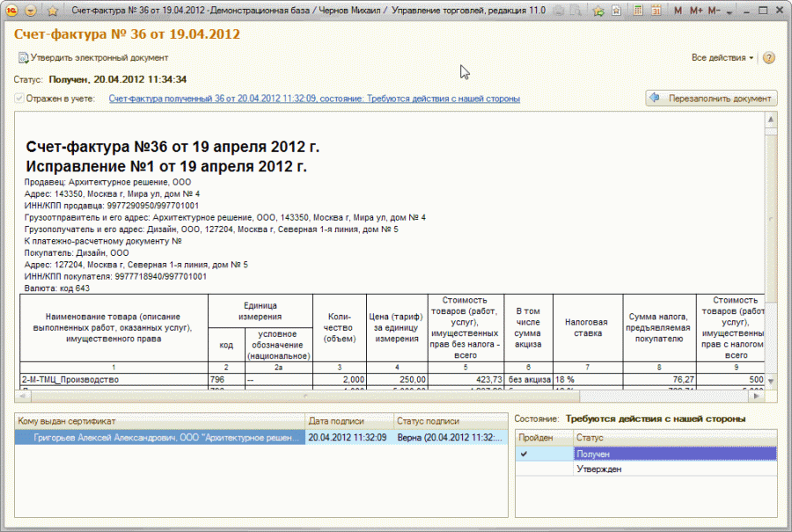This screenshot has height=532, width=792.
Task: Select the cost cell 423,73
Action: tap(466, 380)
